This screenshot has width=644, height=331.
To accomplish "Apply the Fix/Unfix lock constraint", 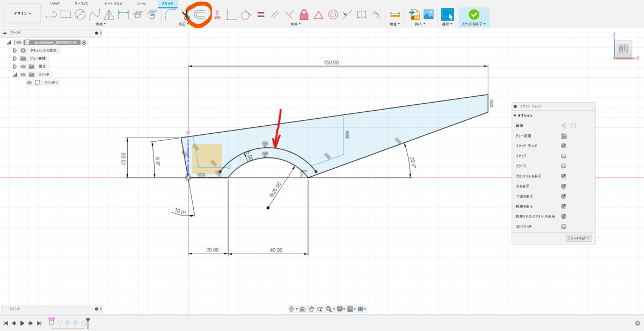I will (x=304, y=15).
